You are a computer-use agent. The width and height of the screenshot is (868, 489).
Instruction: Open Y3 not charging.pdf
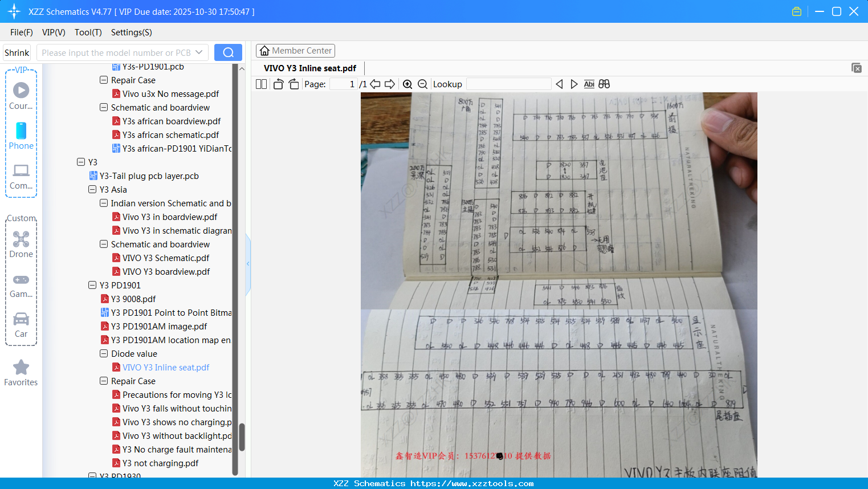[161, 463]
